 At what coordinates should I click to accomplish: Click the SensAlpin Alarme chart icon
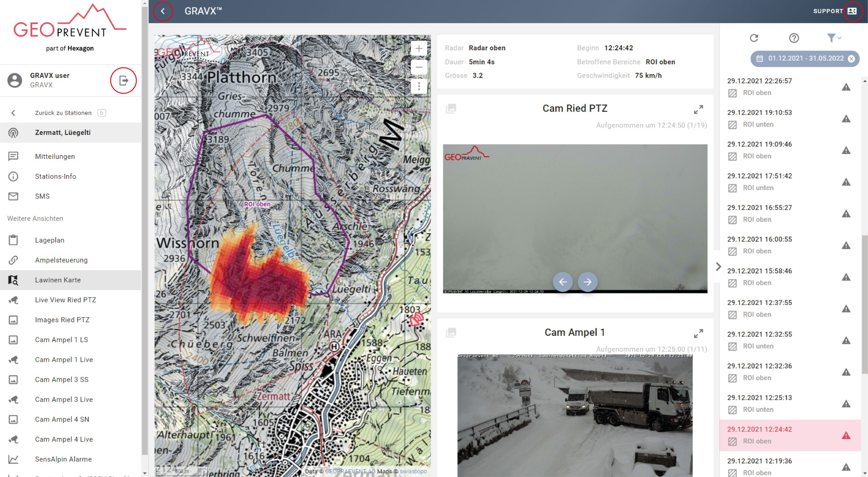click(13, 459)
